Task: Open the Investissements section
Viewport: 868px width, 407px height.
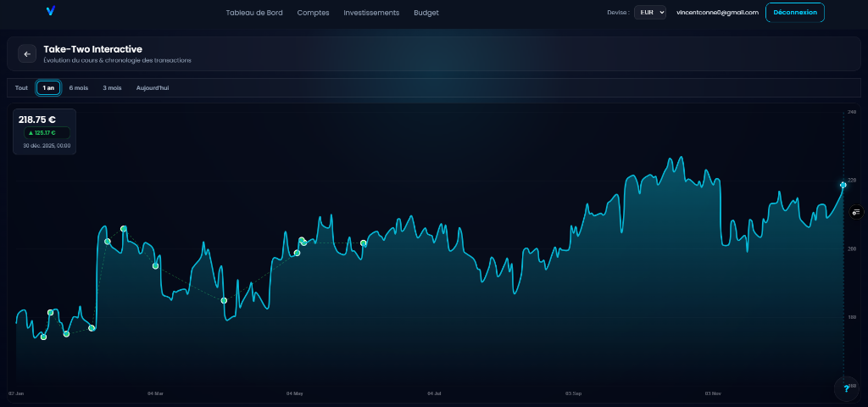Action: pyautogui.click(x=371, y=13)
